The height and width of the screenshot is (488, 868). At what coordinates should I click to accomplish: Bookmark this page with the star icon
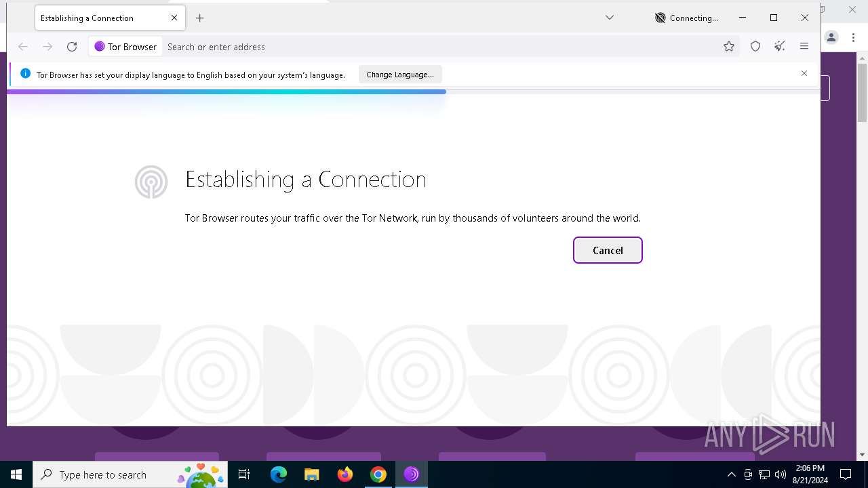[729, 47]
